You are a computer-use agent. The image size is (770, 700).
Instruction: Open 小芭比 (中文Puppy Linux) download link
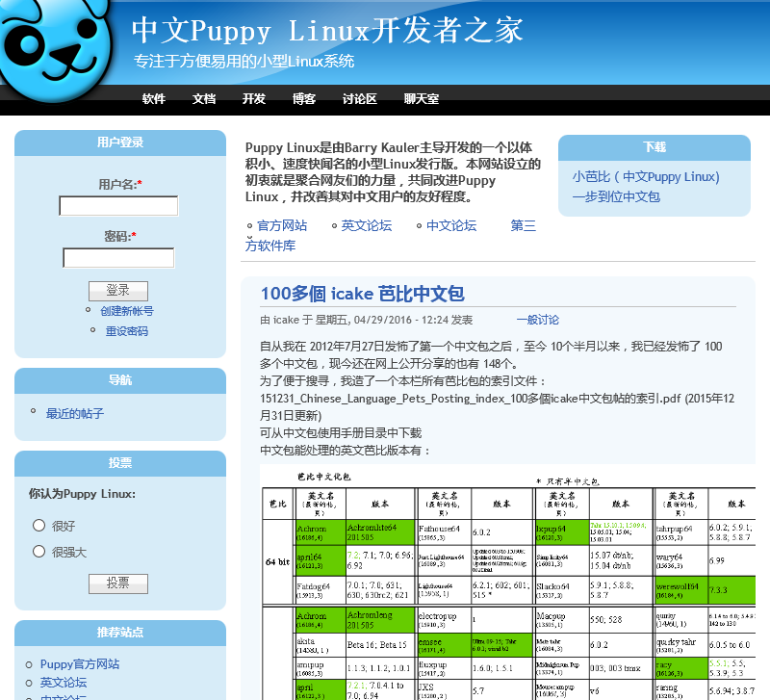[646, 177]
